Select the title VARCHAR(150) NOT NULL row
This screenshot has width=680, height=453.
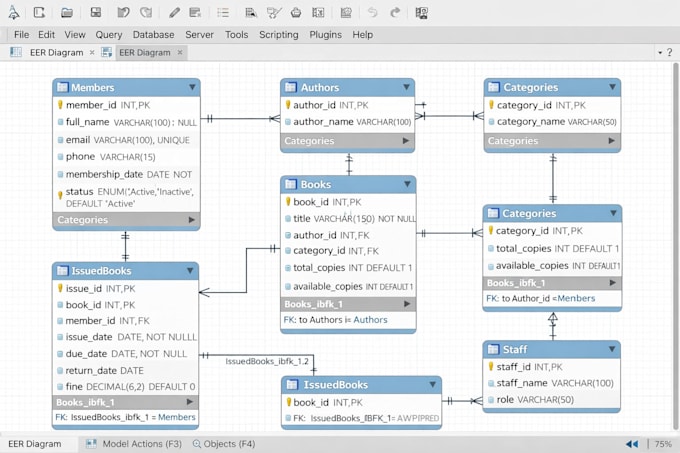tap(348, 218)
